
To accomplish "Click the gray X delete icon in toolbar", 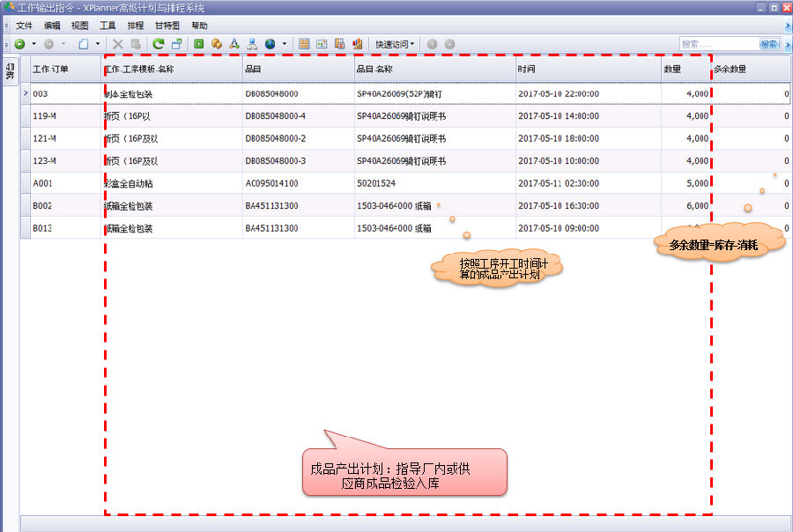I will pos(117,43).
